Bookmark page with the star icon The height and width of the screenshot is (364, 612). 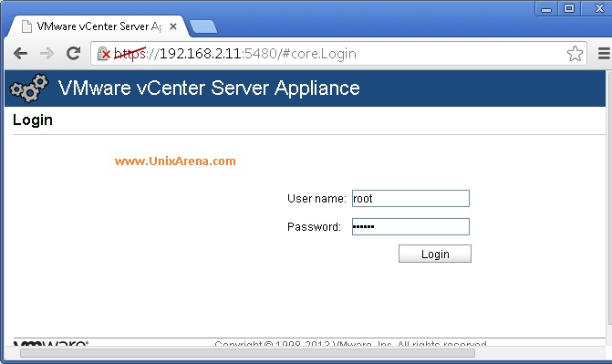tap(575, 54)
